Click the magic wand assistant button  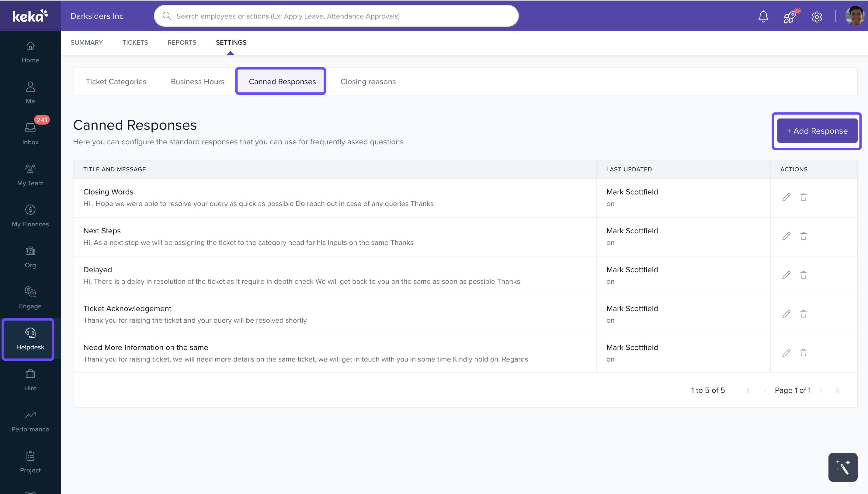(x=842, y=467)
